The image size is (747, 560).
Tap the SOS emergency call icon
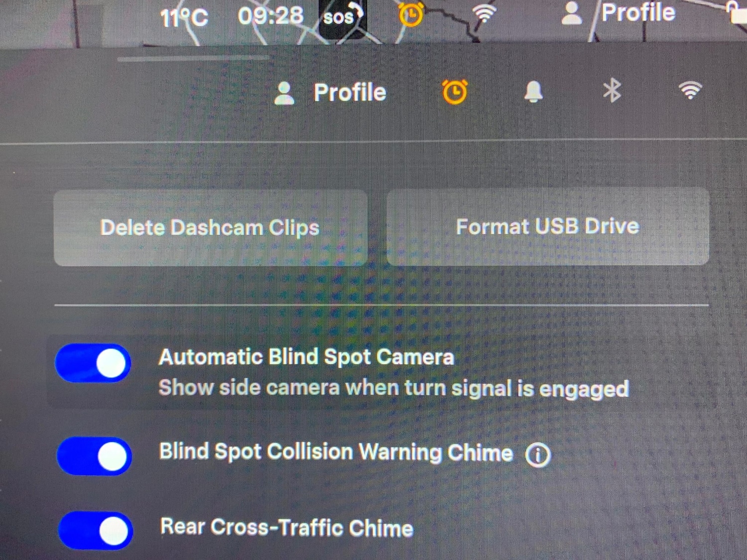(342, 18)
